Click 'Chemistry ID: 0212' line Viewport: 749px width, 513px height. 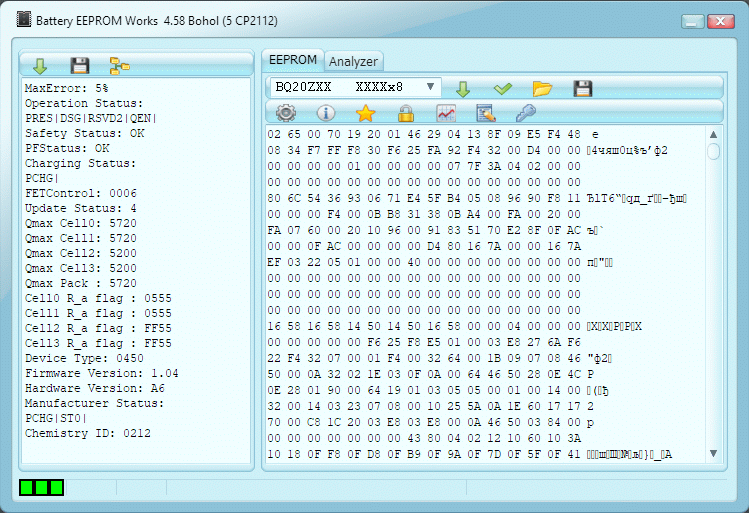click(x=88, y=433)
